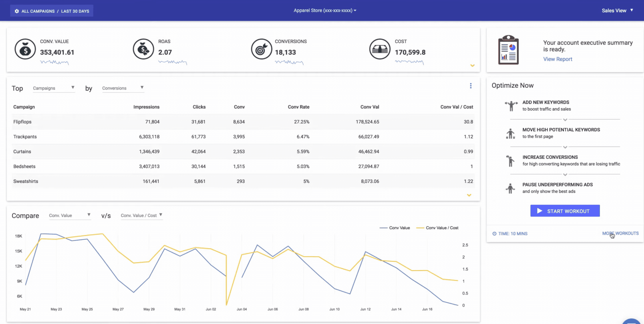Open the three-dot menu in Top table
The width and height of the screenshot is (644, 324).
point(471,86)
